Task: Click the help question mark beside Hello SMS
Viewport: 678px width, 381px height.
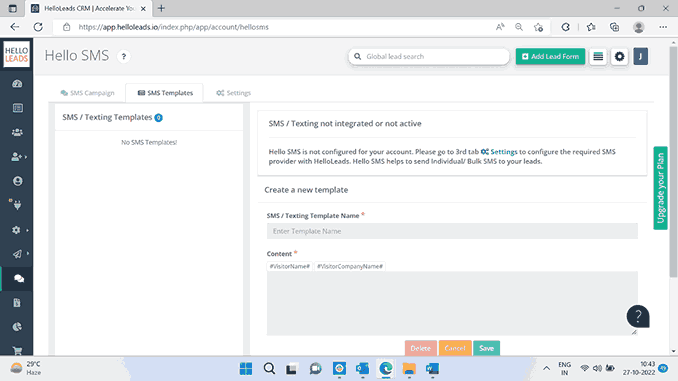Action: [124, 56]
